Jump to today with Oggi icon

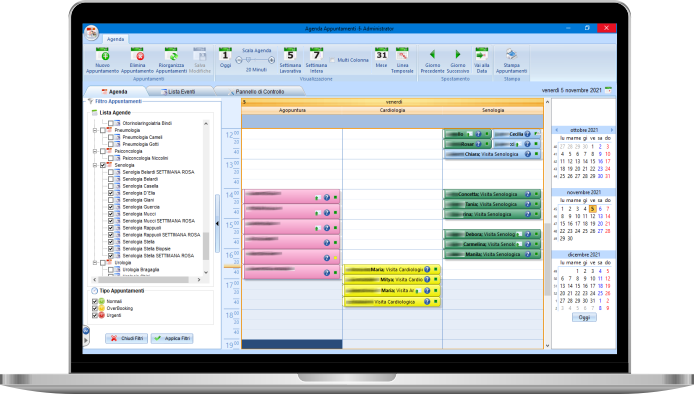click(x=225, y=54)
